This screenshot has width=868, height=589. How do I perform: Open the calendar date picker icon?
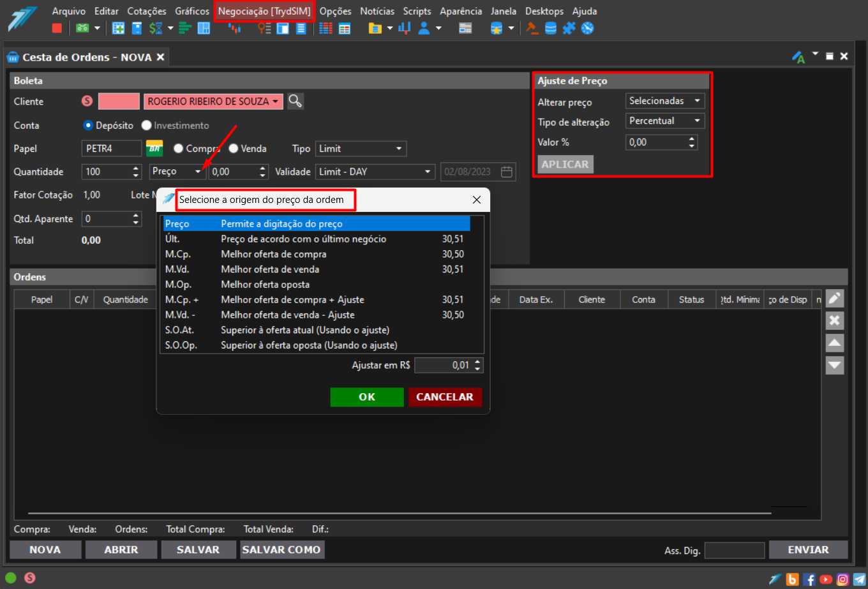coord(507,172)
